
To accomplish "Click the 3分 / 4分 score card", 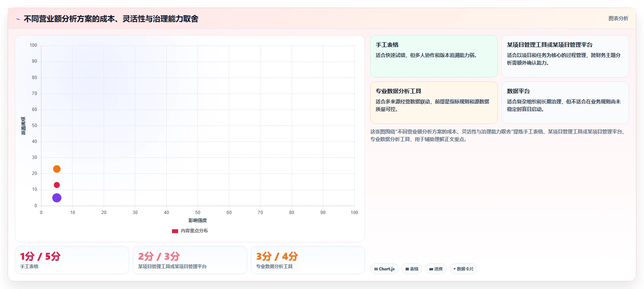I will [x=308, y=260].
